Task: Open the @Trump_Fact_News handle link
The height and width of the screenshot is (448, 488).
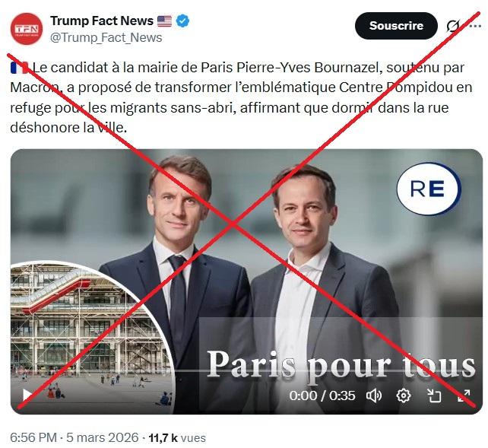Action: [106, 37]
